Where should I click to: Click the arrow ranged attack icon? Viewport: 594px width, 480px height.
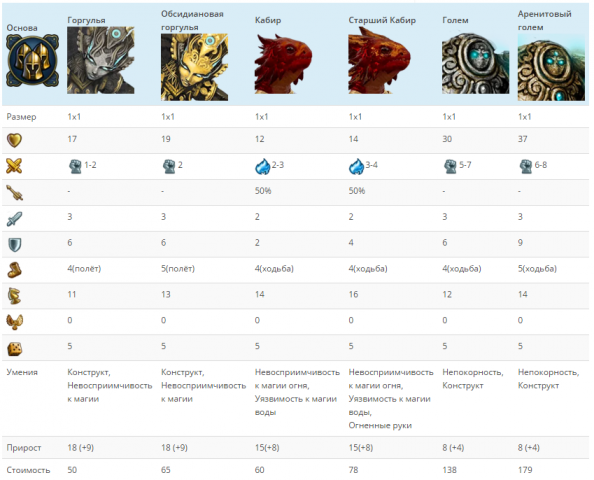pos(14,192)
